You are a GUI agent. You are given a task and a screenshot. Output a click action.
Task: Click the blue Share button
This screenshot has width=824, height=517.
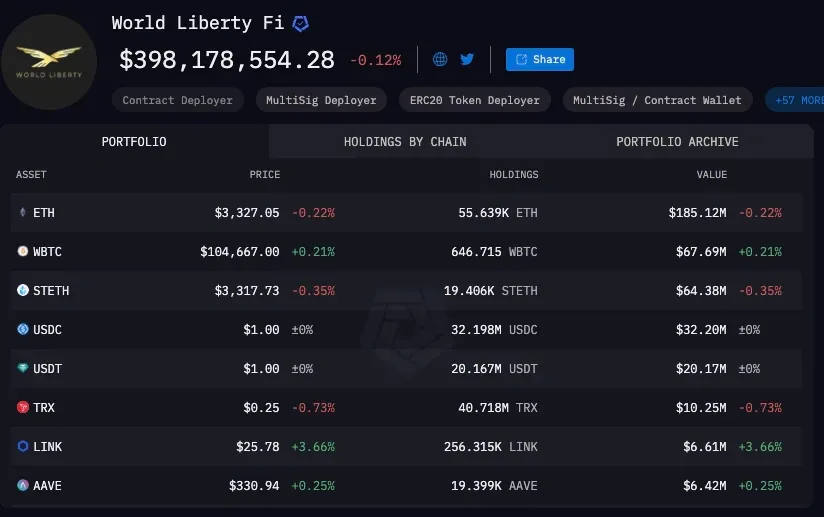[x=540, y=59]
